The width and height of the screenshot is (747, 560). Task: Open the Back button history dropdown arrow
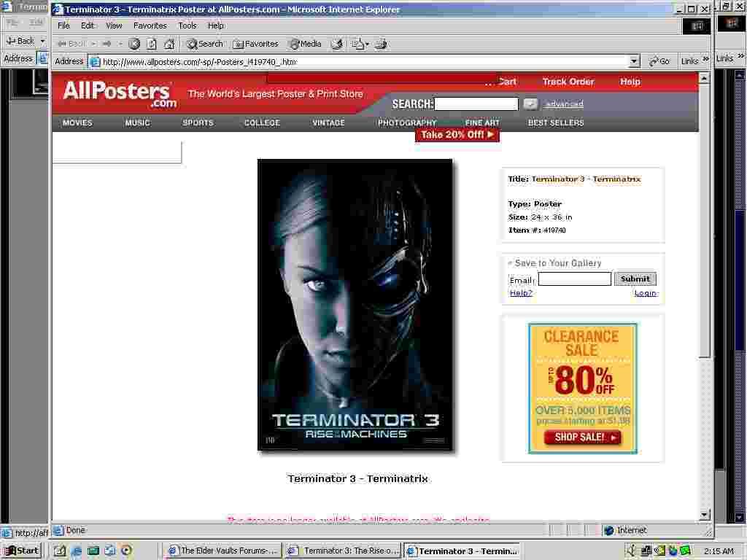[x=93, y=44]
